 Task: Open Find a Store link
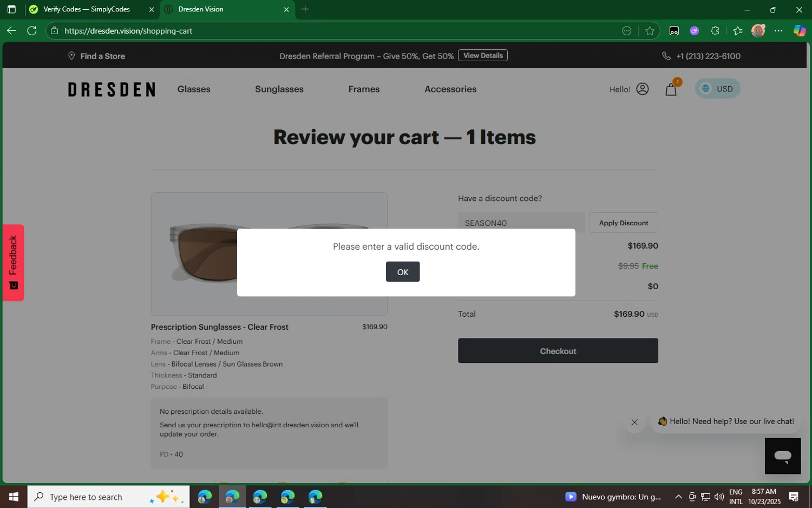(96, 56)
